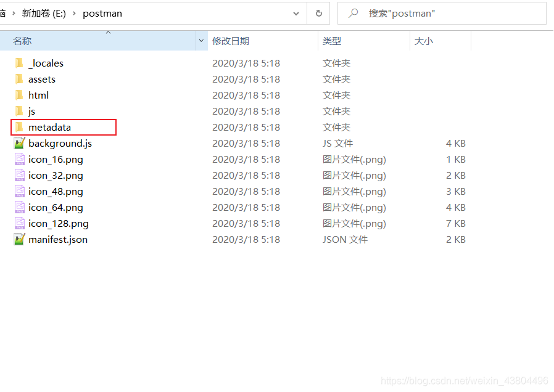Click the JS 文件 type cell
The image size is (554, 392).
click(337, 143)
